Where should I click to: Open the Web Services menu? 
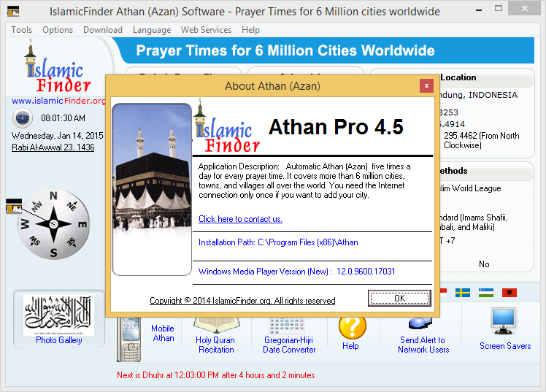(x=206, y=30)
